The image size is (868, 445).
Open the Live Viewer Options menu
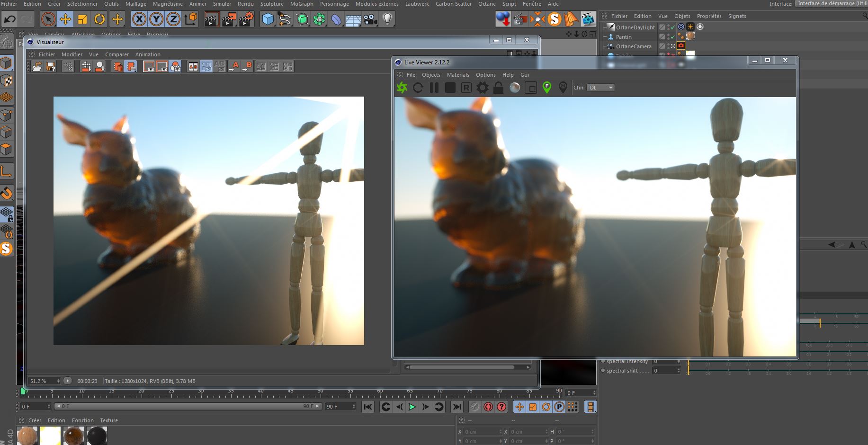486,75
